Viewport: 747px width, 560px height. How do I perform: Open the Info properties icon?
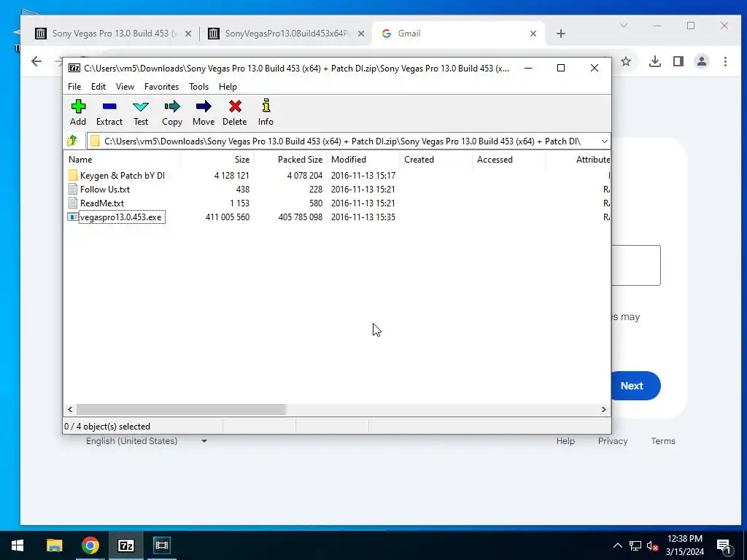click(266, 106)
